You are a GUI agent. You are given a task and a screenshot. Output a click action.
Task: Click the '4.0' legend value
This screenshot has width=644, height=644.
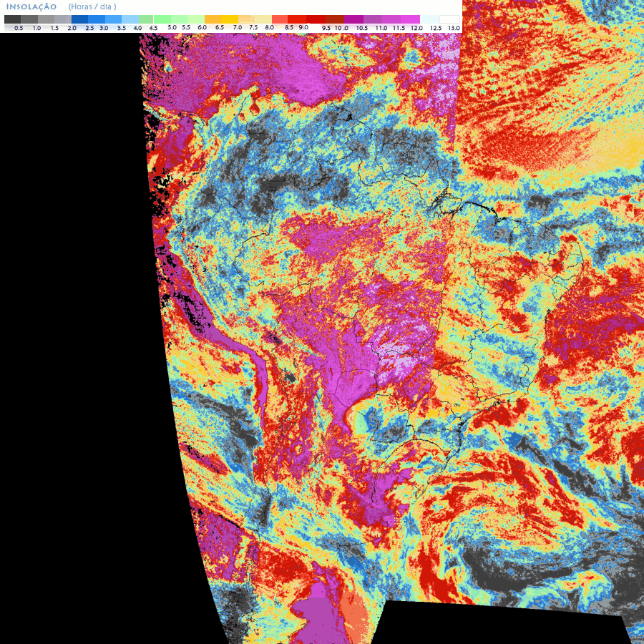pyautogui.click(x=137, y=28)
